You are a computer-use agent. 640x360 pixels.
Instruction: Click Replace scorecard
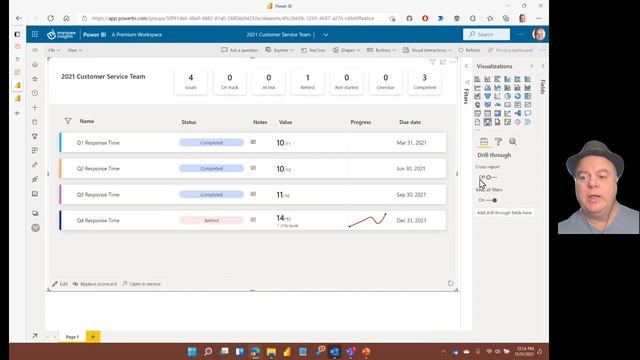(x=95, y=284)
